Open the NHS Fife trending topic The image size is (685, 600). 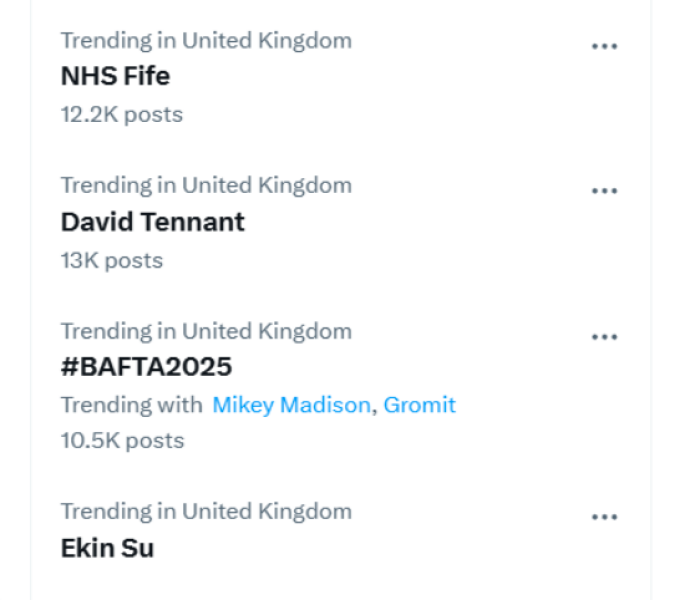click(x=115, y=76)
